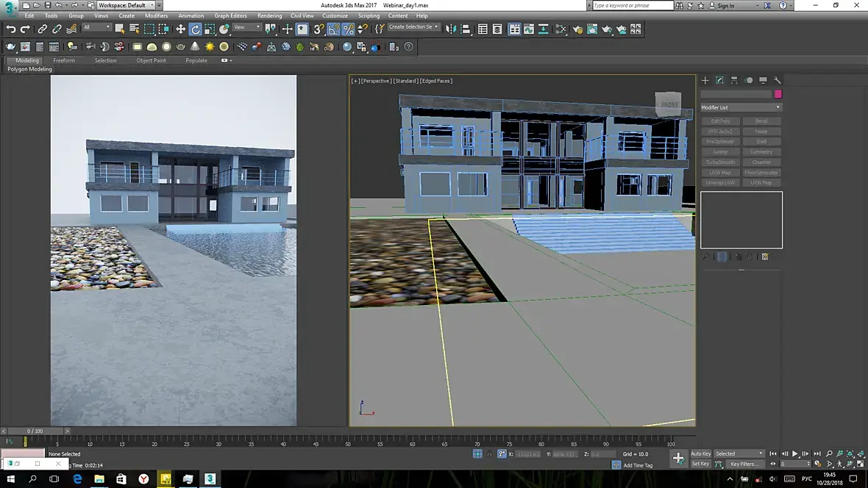868x488 pixels.
Task: Expand the Modifier List dropdown
Action: [x=741, y=107]
